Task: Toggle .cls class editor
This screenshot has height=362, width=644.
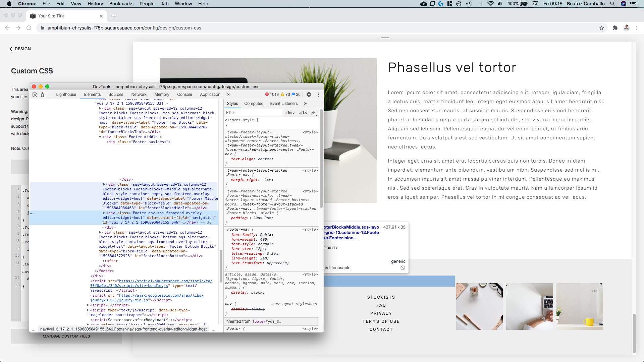Action: pyautogui.click(x=303, y=113)
